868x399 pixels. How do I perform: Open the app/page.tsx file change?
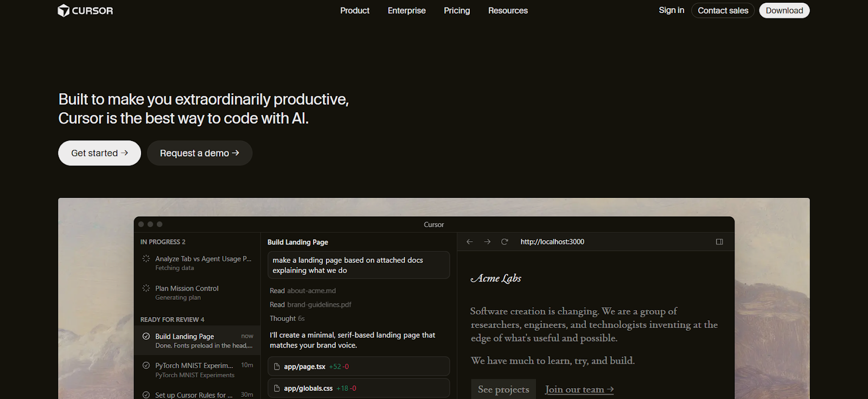tap(359, 366)
